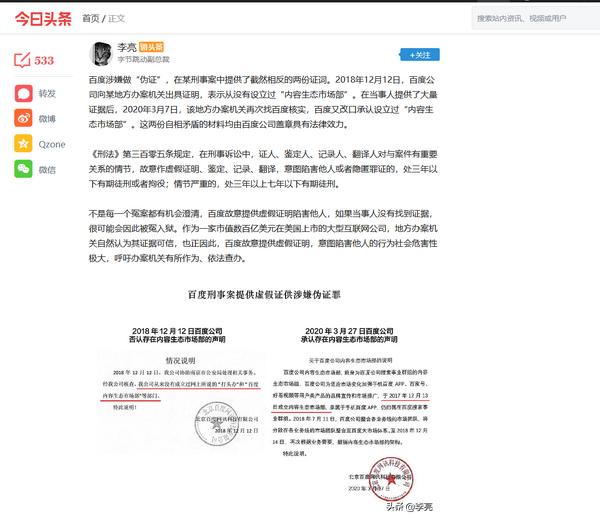Click the paragraph starting 百度涉嫌做
Image resolution: width=600 pixels, height=517 pixels.
263,102
